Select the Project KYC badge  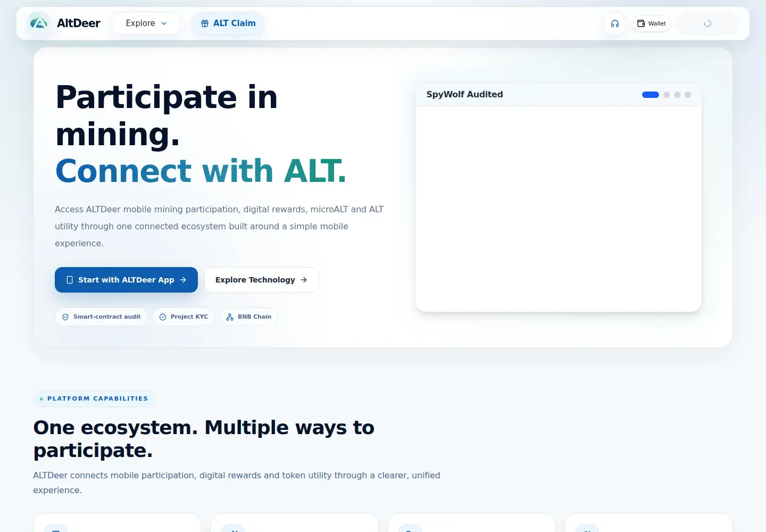point(184,317)
